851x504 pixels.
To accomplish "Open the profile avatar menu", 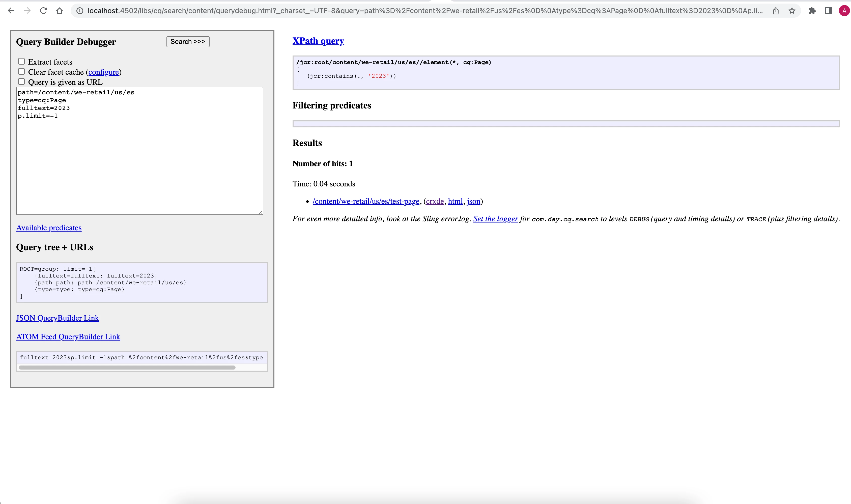I will point(844,11).
